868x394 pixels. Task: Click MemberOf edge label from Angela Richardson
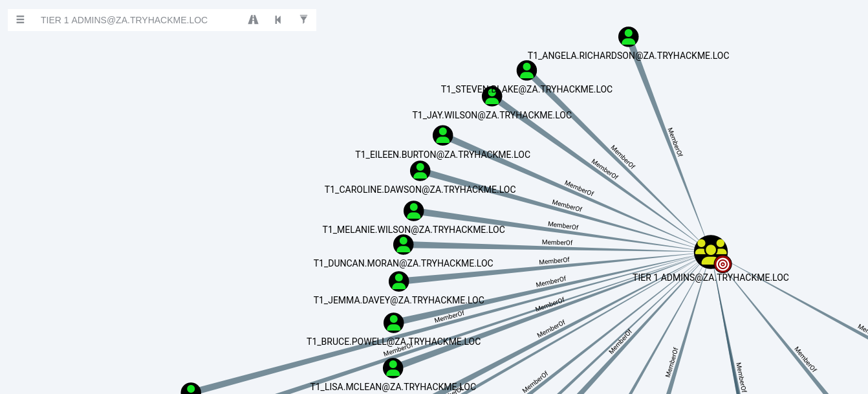click(675, 142)
